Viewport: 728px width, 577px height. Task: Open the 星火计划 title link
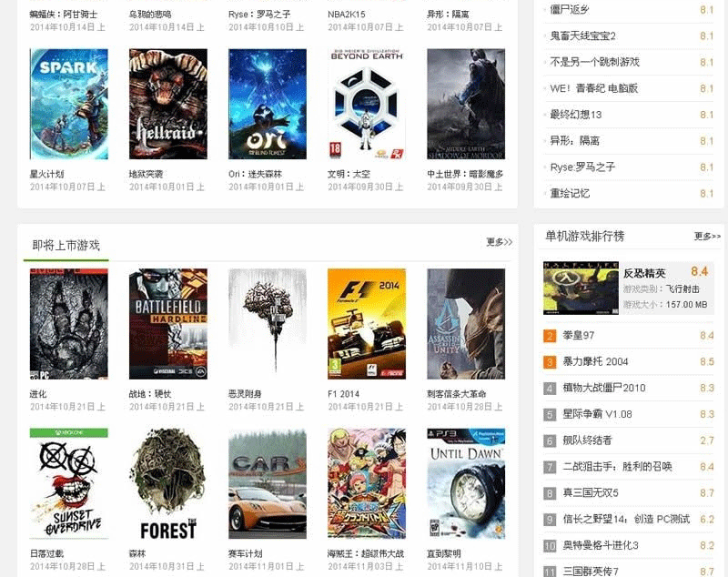(x=47, y=174)
